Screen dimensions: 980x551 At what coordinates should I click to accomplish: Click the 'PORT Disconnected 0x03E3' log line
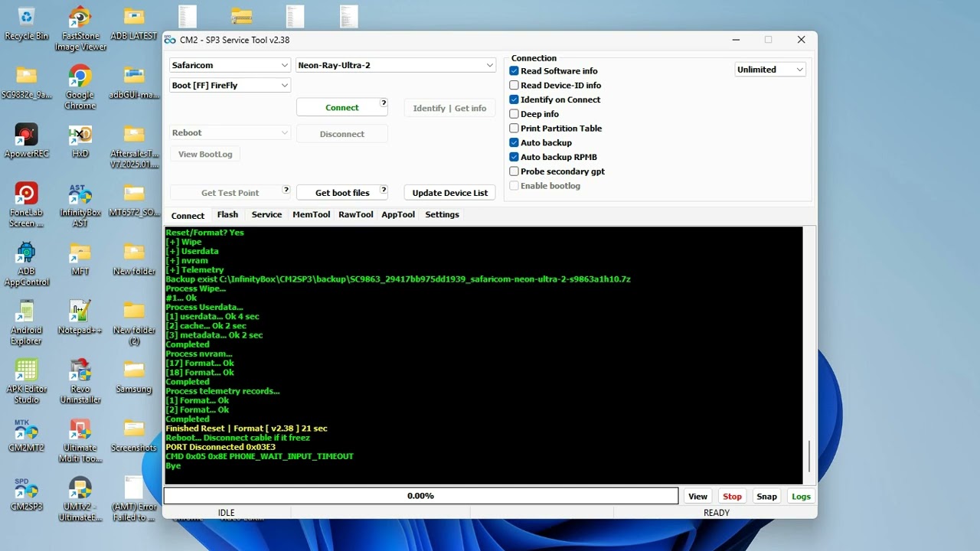[x=220, y=447]
